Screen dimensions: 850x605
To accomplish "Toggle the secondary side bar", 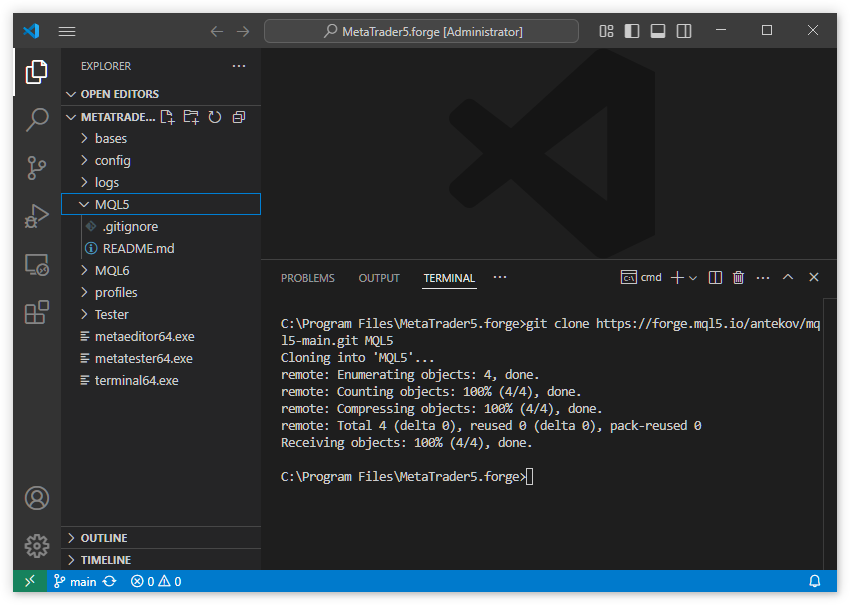I will pyautogui.click(x=684, y=31).
